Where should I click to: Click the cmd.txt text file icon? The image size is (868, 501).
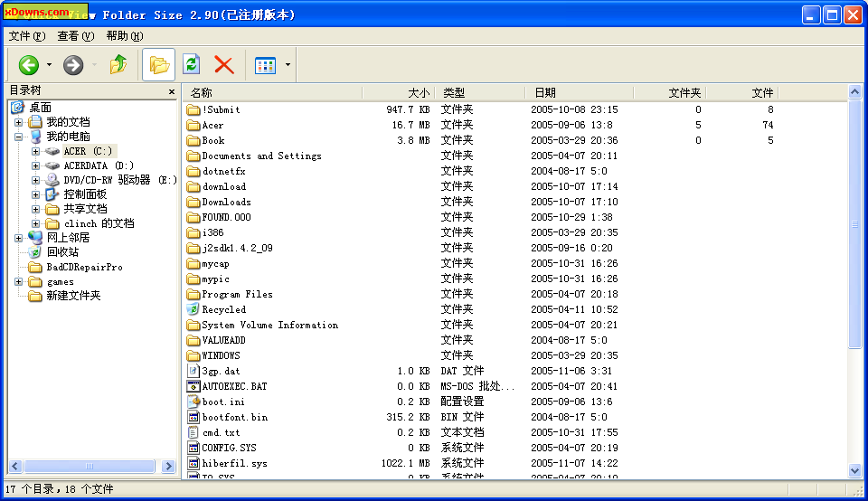point(193,432)
